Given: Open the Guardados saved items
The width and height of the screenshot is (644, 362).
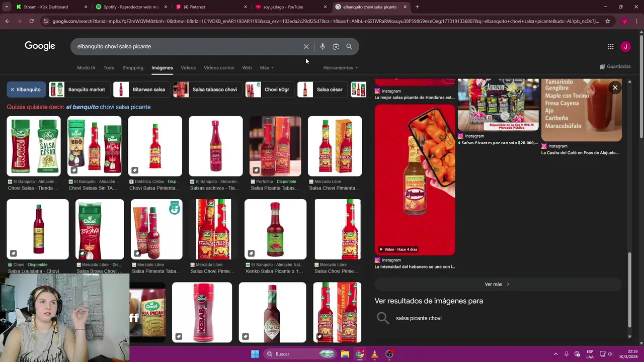Looking at the screenshot, I should point(615,66).
